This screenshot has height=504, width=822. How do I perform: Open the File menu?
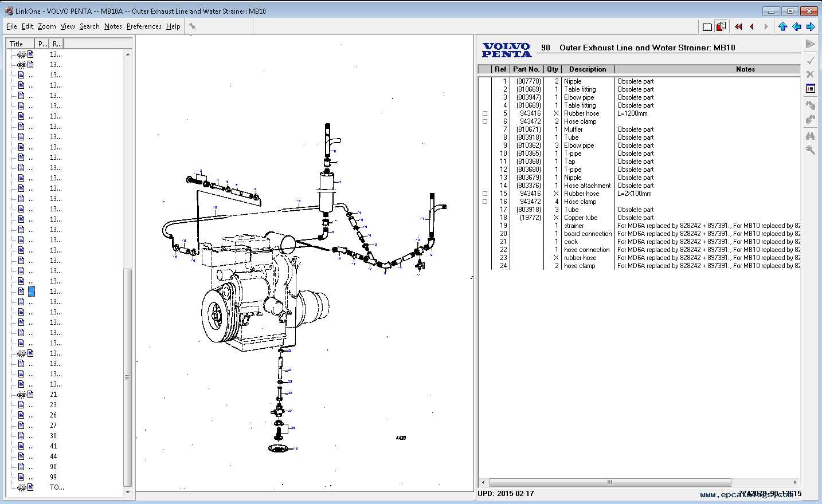pos(11,26)
